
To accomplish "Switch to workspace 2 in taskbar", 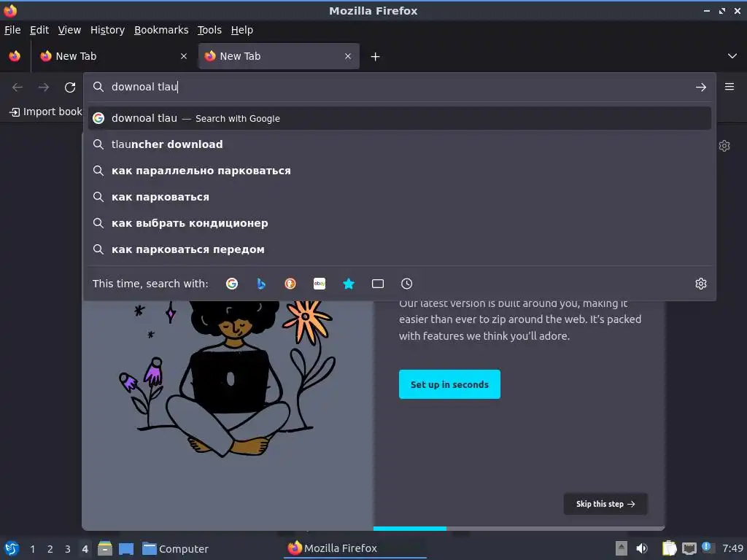I will point(50,549).
